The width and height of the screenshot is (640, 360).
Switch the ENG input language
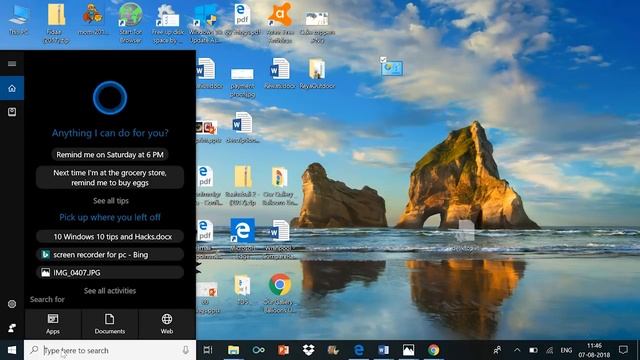(566, 350)
